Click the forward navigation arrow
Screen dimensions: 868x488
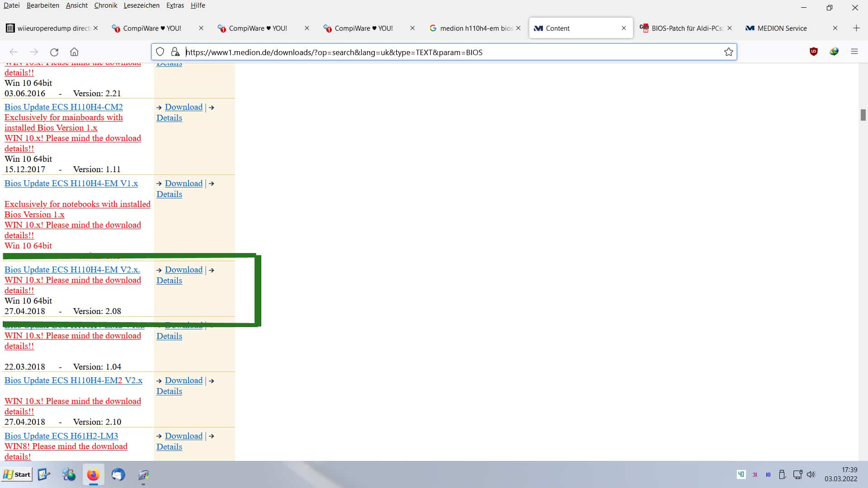point(34,52)
